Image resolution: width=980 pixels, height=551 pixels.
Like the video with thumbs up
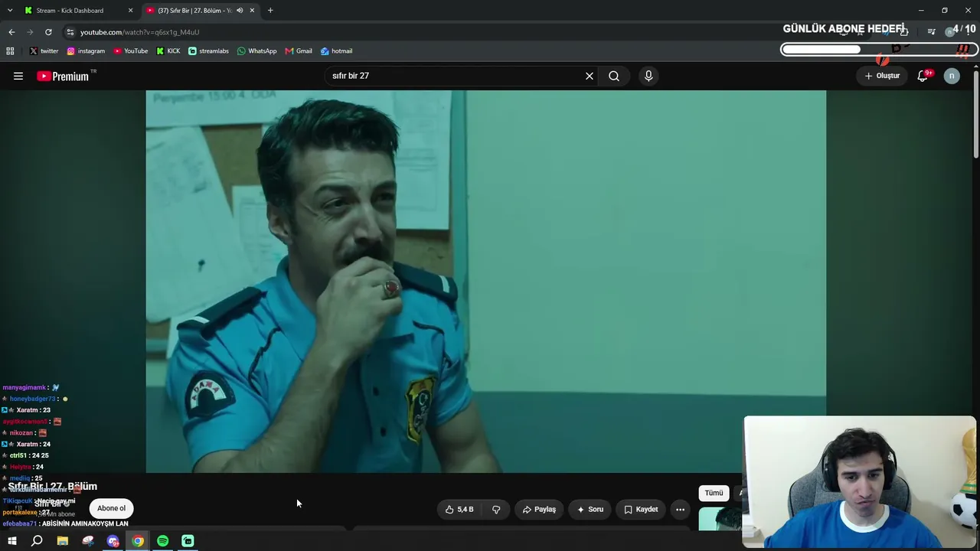[459, 509]
